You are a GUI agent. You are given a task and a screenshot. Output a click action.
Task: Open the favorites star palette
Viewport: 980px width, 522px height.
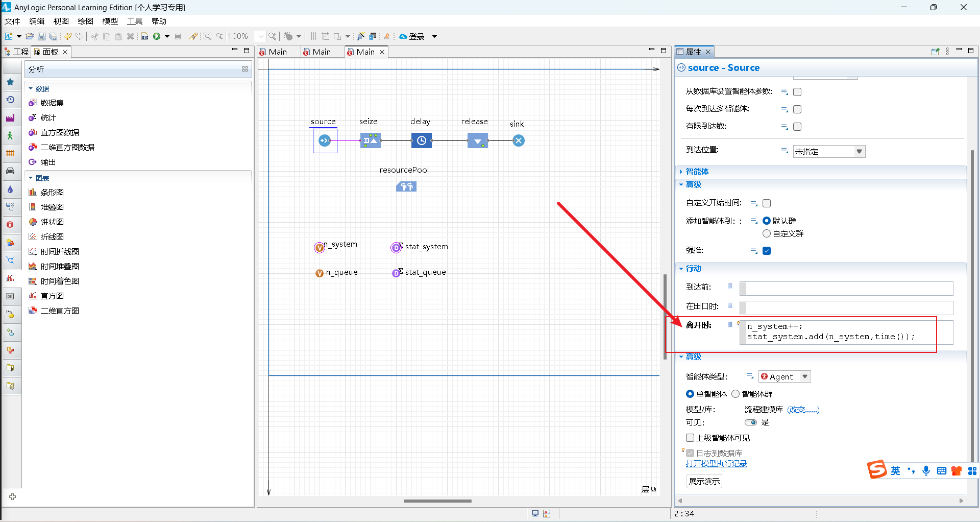[10, 82]
